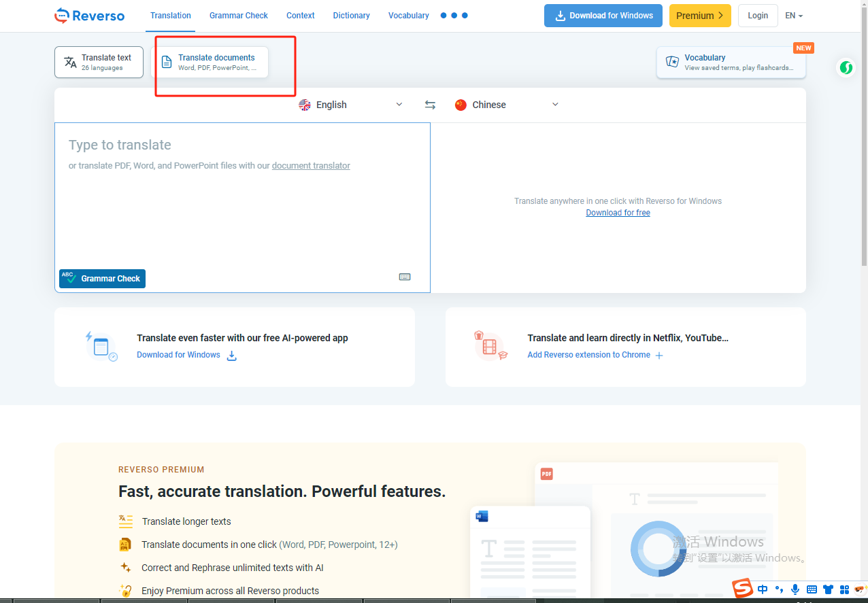Click the page vertical scrollbar
Screen dimensions: 868x603
(x=864, y=136)
